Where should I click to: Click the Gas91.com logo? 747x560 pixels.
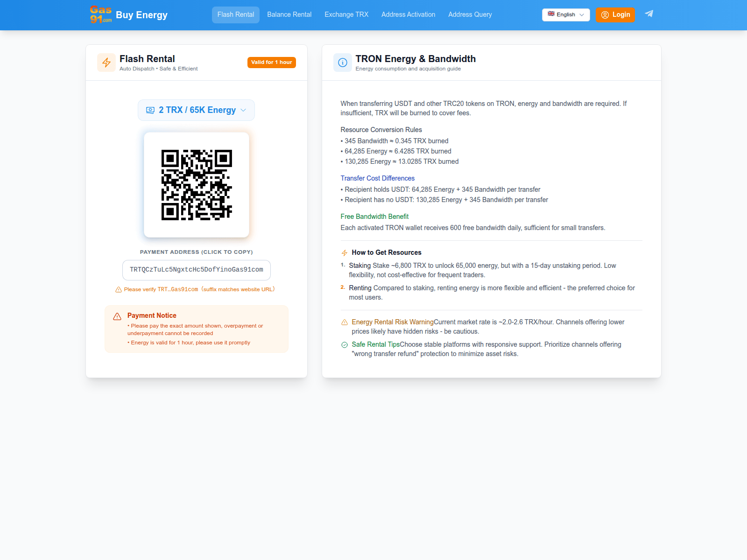click(101, 14)
